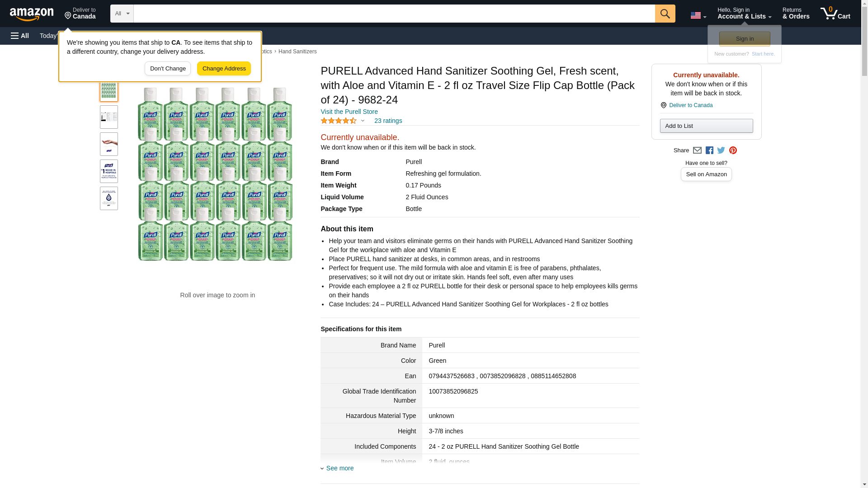The image size is (868, 488).
Task: Click the Add to List button
Action: 706,126
